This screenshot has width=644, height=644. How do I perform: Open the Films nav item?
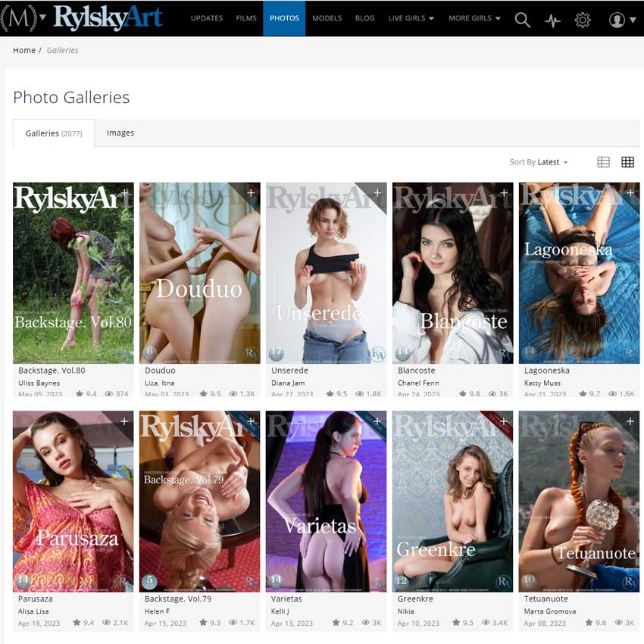coord(246,18)
